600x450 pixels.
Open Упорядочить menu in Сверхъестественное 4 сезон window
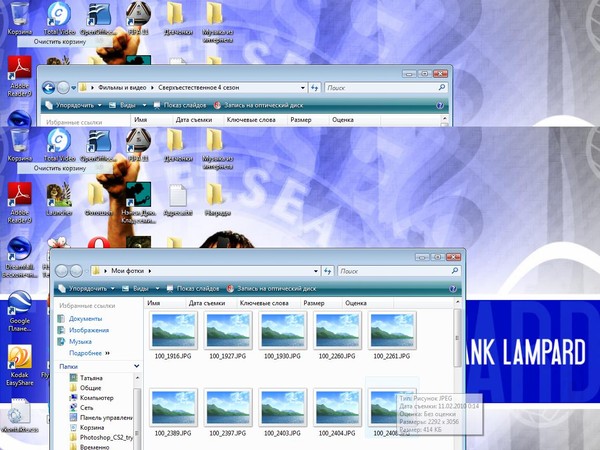pyautogui.click(x=73, y=105)
